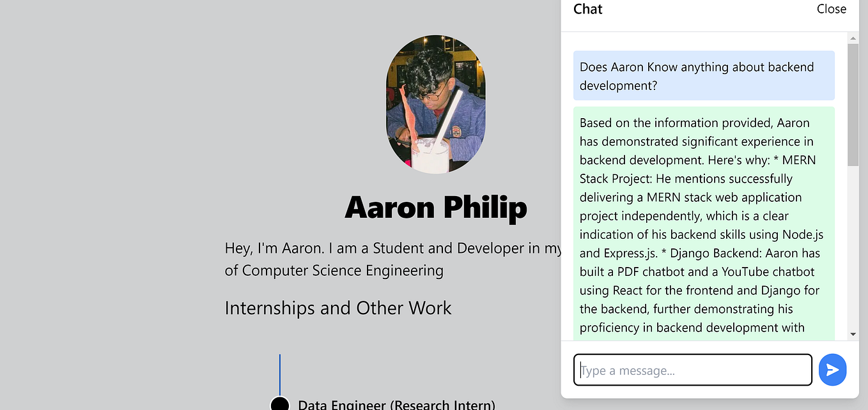This screenshot has height=410, width=868.
Task: Click the Data Engineer timeline dot
Action: point(279,404)
